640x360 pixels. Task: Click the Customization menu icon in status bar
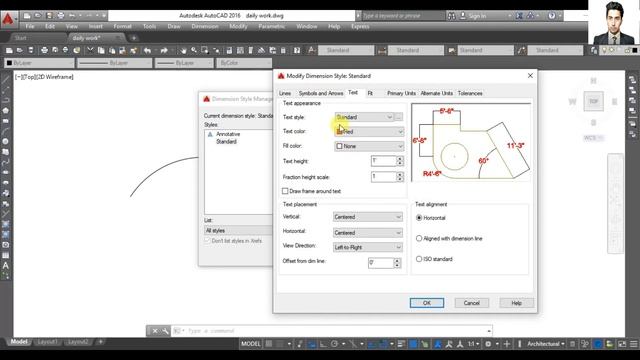[633, 344]
